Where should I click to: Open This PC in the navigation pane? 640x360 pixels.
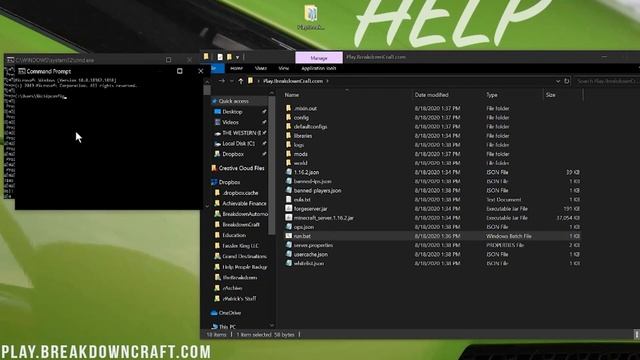click(227, 327)
